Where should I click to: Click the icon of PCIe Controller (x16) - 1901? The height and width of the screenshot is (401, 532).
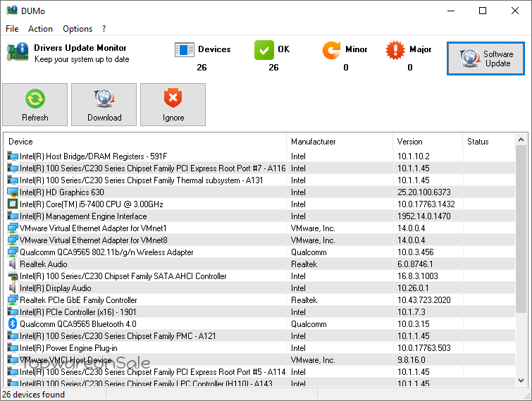coord(13,311)
